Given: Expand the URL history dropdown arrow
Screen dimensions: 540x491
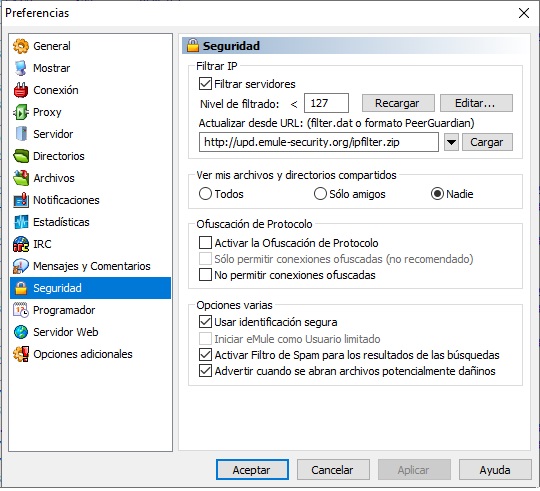Looking at the screenshot, I should point(451,142).
